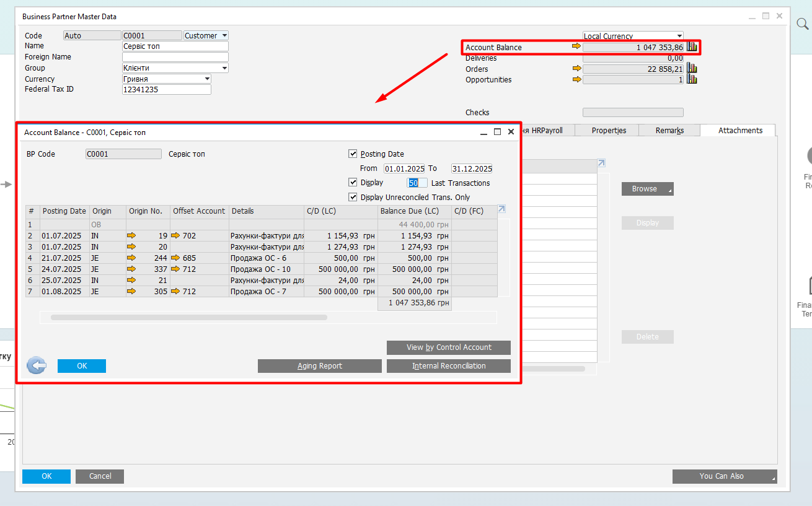Viewport: 812px width, 506px height.
Task: Follow offset account 702 link arrow
Action: tap(176, 236)
